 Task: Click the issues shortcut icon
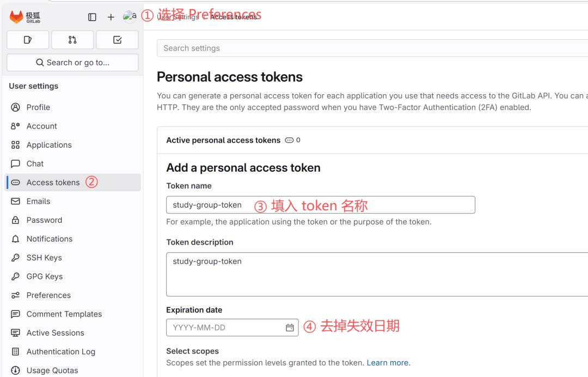(x=27, y=39)
